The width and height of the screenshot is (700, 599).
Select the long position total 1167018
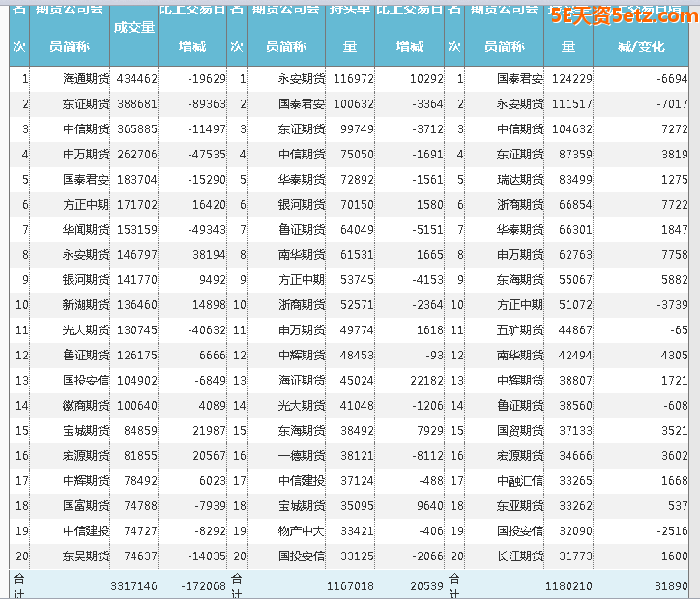[350, 585]
